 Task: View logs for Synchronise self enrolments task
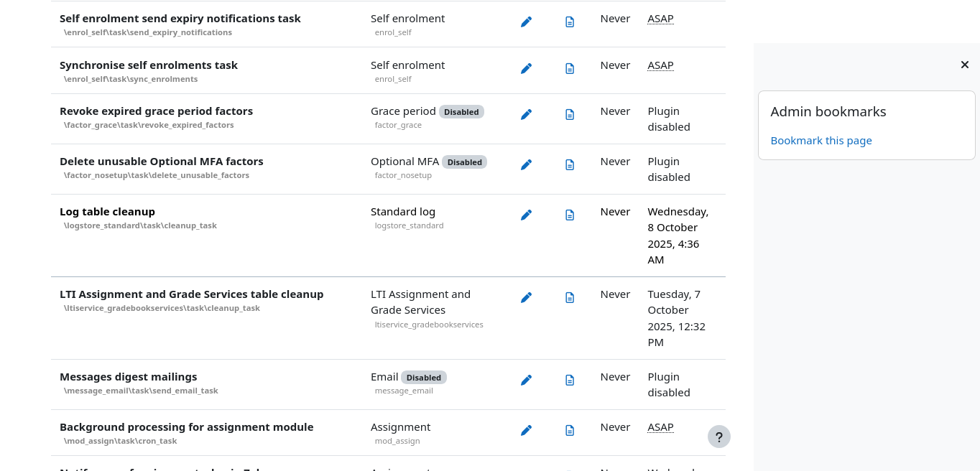coord(570,68)
